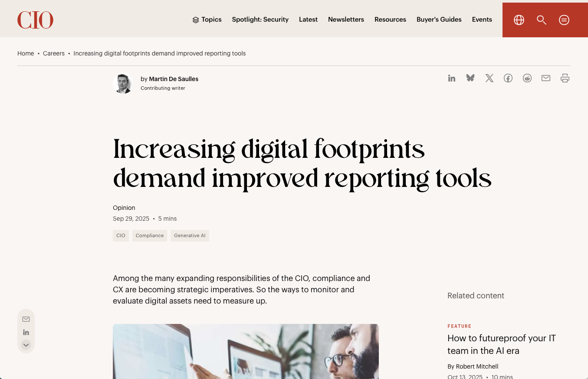View the Compliance topic tag

(149, 235)
